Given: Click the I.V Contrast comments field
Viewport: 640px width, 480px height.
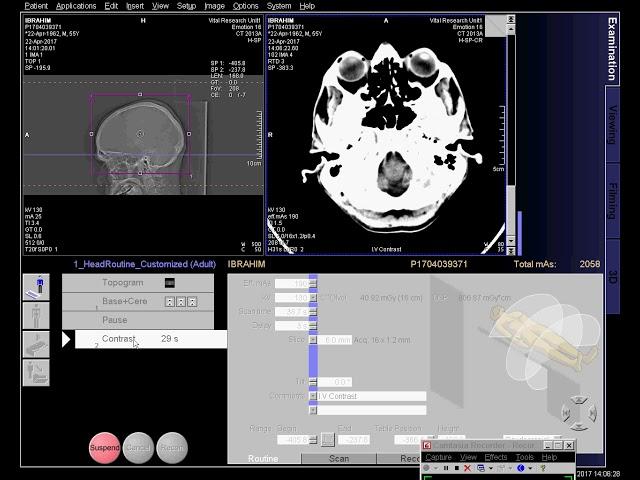Looking at the screenshot, I should click(x=372, y=396).
